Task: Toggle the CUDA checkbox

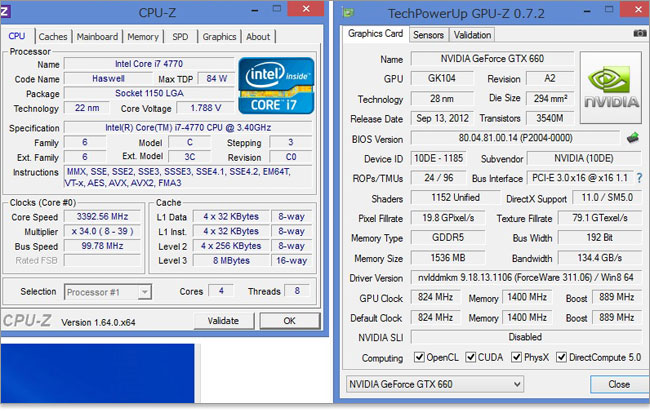Action: tap(471, 357)
